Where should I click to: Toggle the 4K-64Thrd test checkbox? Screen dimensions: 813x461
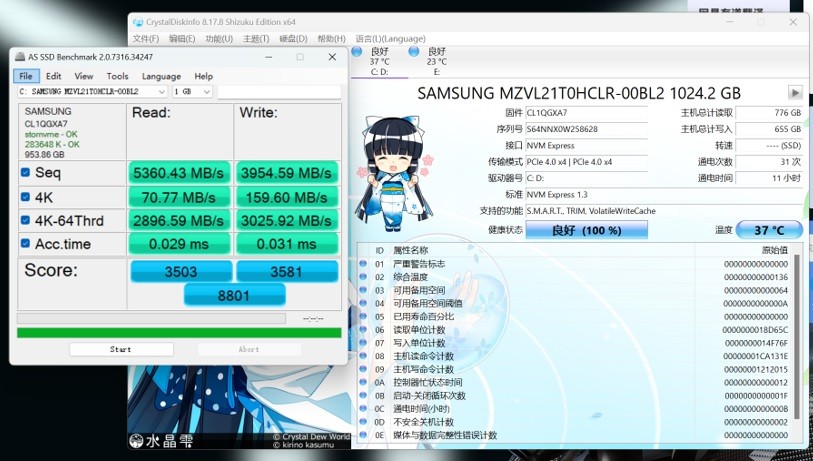tap(25, 220)
